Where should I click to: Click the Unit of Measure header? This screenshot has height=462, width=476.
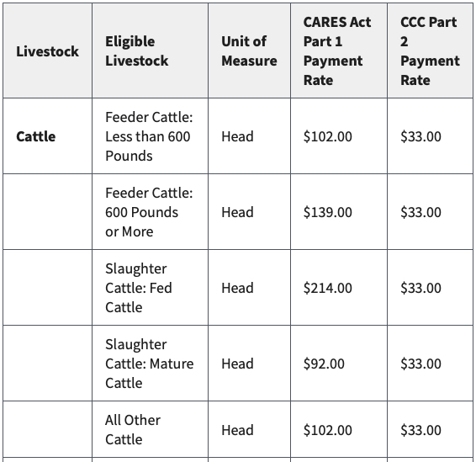coord(249,51)
